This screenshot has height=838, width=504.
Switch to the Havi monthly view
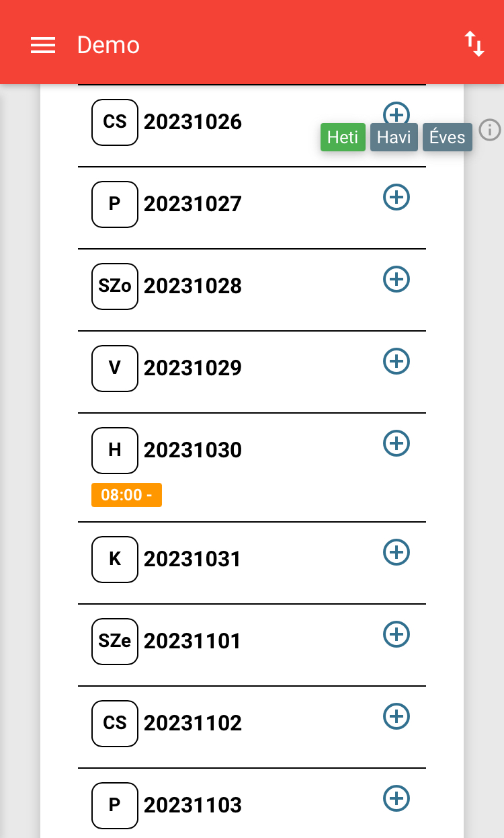coord(394,137)
